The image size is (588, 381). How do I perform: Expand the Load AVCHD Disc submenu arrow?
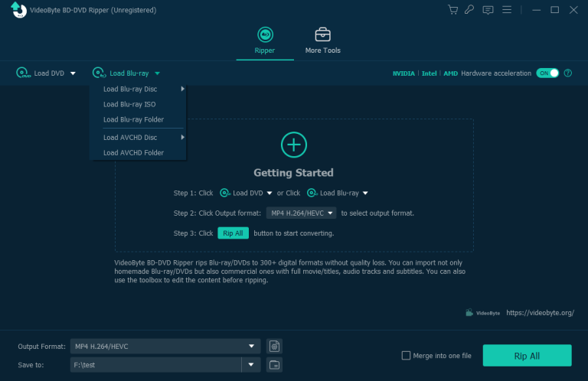pyautogui.click(x=183, y=137)
